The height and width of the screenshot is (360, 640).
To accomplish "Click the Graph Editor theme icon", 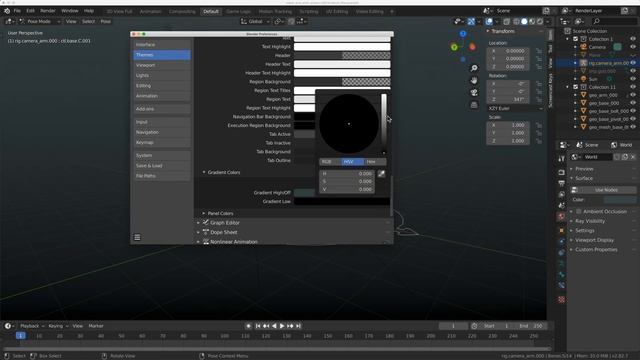I will click(x=206, y=222).
